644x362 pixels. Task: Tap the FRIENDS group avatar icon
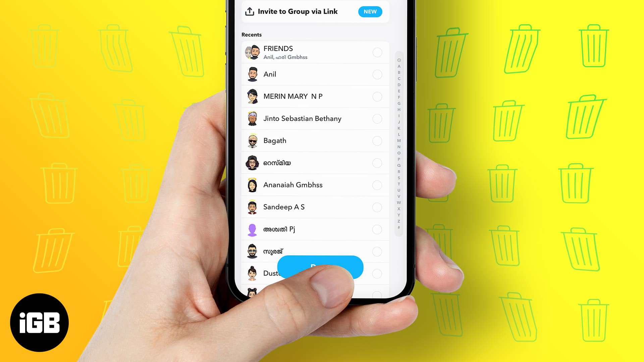pyautogui.click(x=252, y=52)
